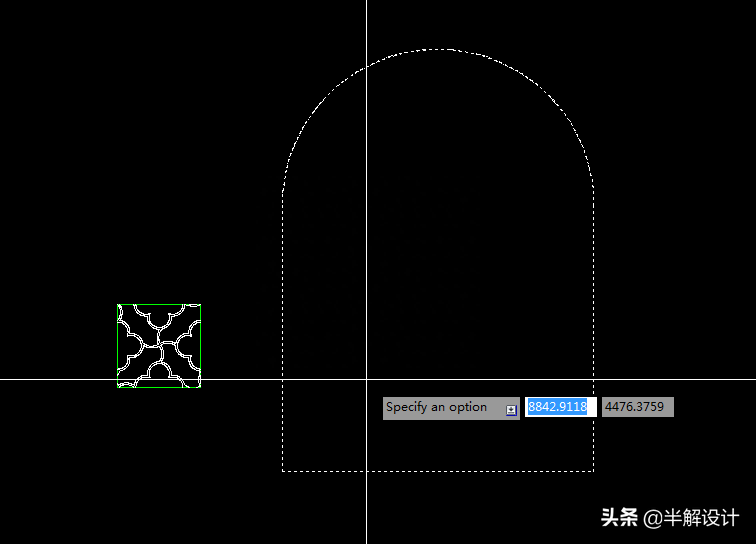Image resolution: width=756 pixels, height=544 pixels.
Task: Click the green left edge of the hatch square
Action: (118, 340)
